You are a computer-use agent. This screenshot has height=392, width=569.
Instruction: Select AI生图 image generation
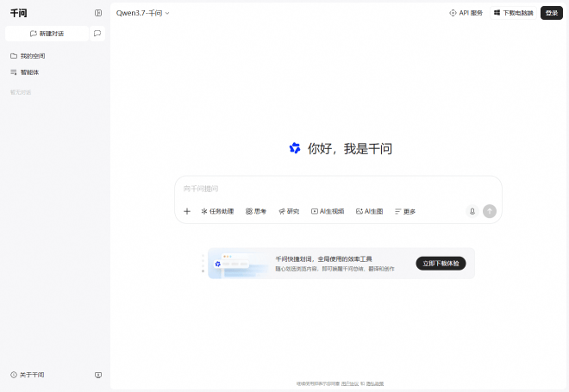pos(369,211)
